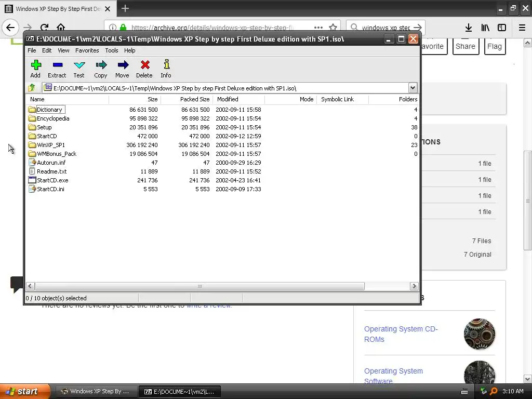
Task: Reload the page in Firefox
Action: pyautogui.click(x=45, y=28)
